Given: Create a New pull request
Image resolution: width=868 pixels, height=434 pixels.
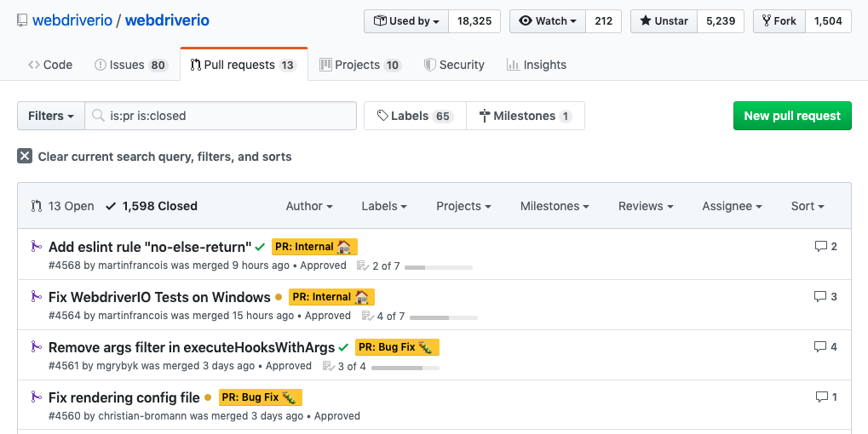Looking at the screenshot, I should pyautogui.click(x=792, y=116).
